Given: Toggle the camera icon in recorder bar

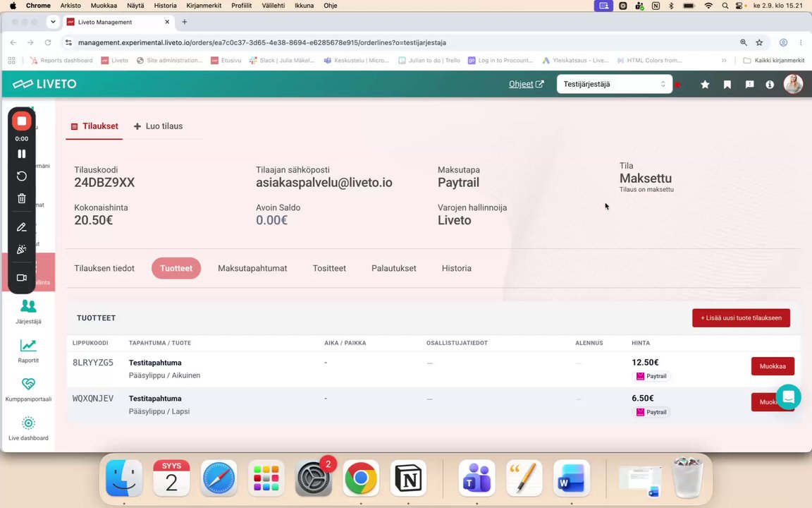Looking at the screenshot, I should (x=21, y=278).
